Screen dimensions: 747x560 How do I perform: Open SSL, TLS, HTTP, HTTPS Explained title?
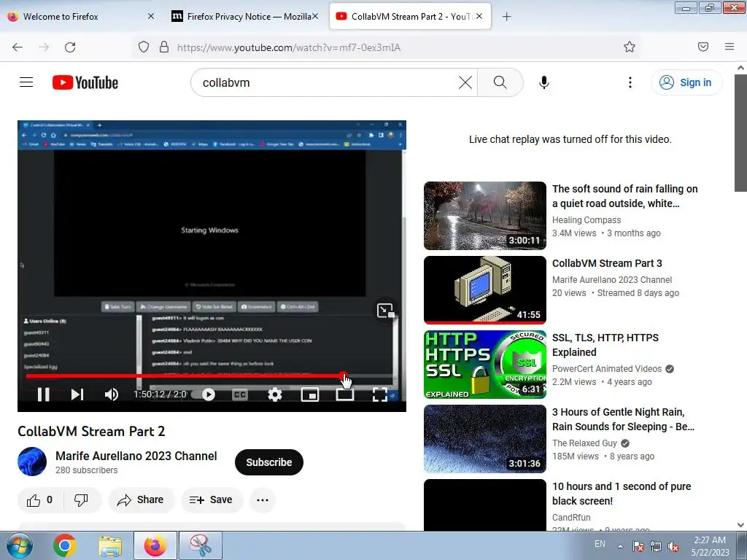[605, 345]
